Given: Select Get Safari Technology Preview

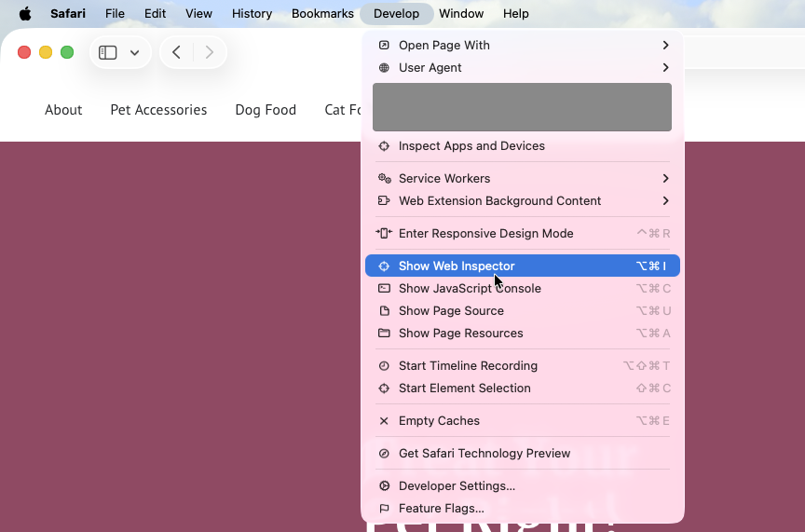Looking at the screenshot, I should (523, 453).
